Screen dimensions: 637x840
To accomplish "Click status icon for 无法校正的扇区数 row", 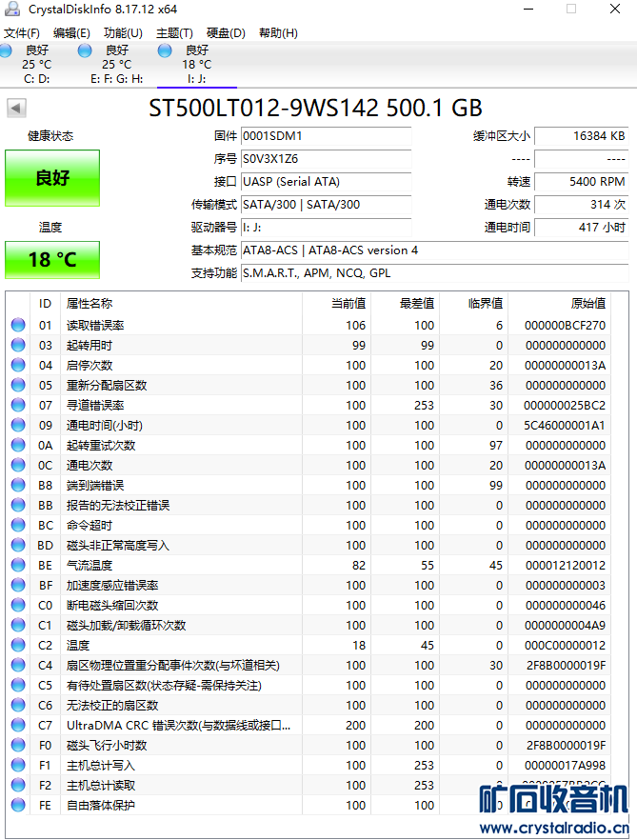I will point(18,705).
